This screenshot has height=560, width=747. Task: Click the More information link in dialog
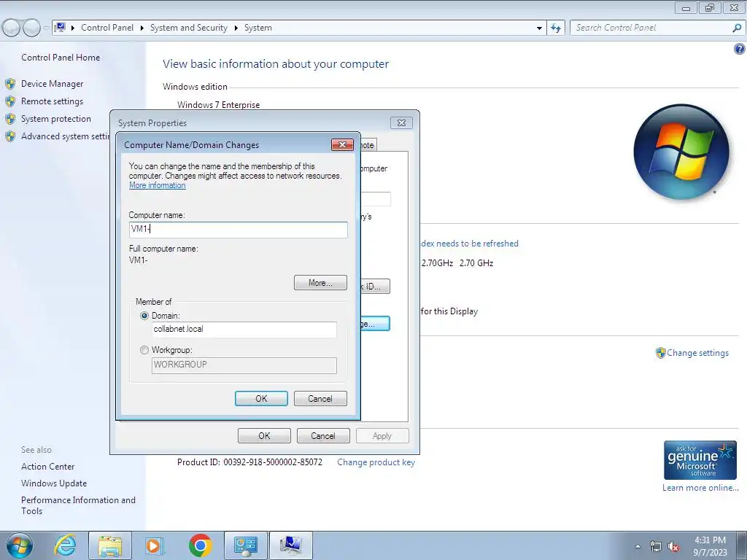(158, 186)
